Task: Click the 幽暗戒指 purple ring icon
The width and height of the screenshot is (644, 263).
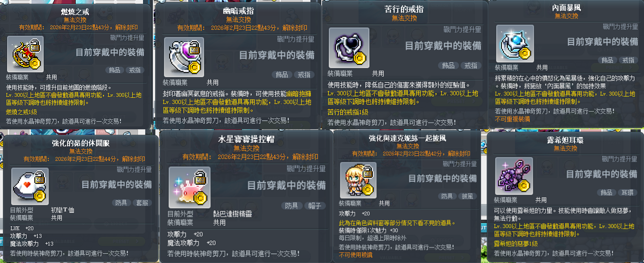Action: point(184,57)
